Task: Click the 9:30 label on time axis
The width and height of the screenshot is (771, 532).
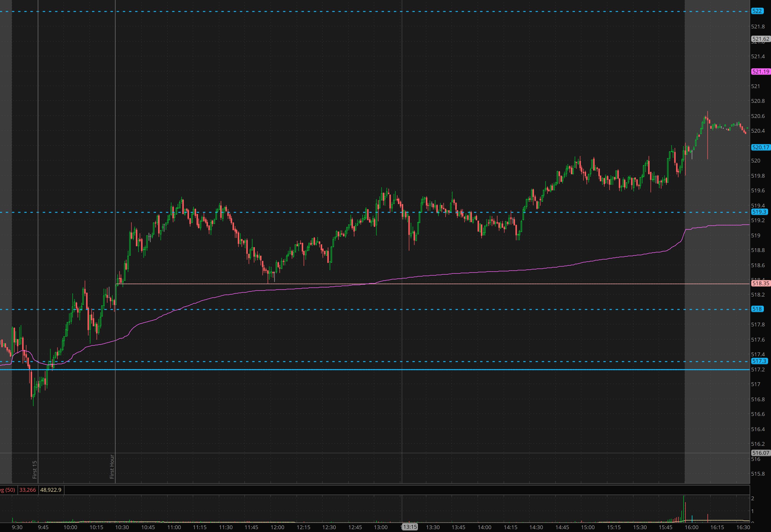Action: [17, 527]
